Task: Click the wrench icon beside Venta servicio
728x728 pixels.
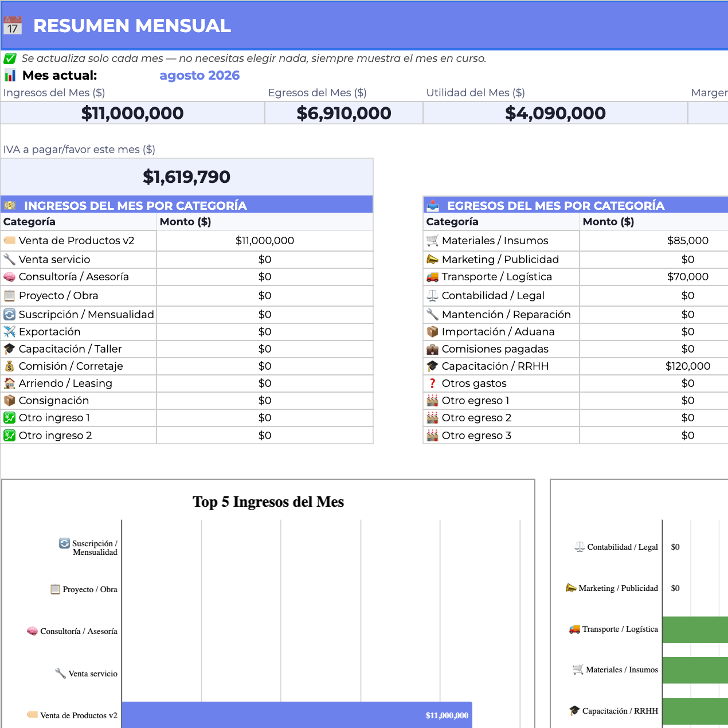Action: (x=9, y=260)
